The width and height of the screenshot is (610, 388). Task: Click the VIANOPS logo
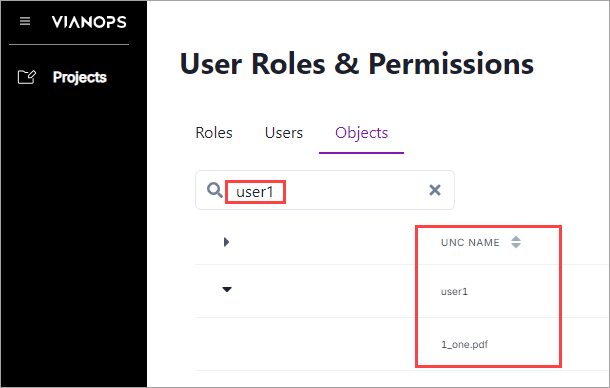coord(89,22)
